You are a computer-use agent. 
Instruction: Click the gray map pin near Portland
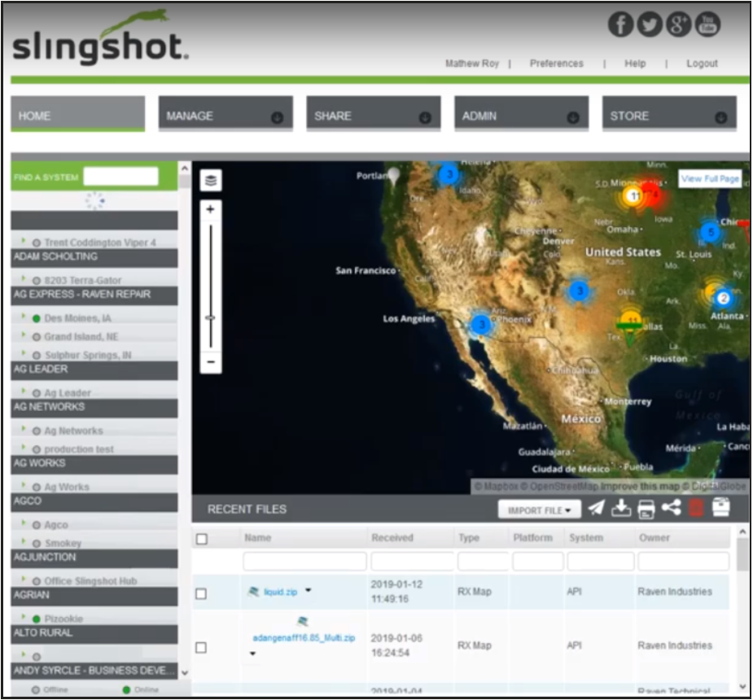(x=394, y=176)
